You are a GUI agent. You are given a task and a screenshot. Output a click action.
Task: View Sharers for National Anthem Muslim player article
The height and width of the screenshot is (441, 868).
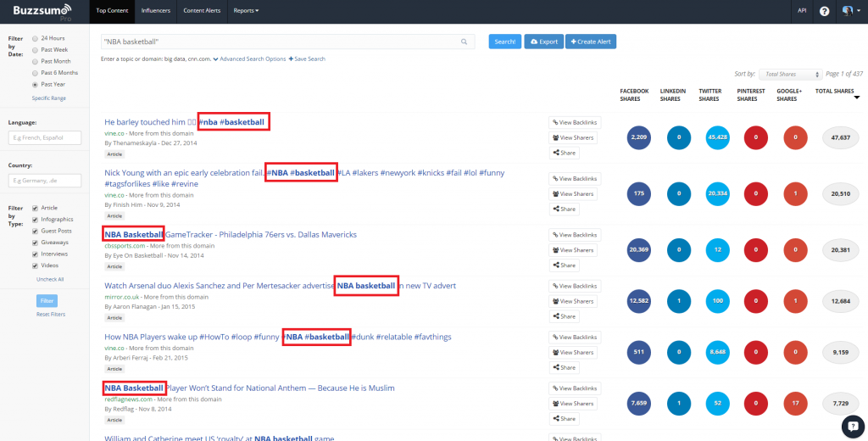click(573, 404)
